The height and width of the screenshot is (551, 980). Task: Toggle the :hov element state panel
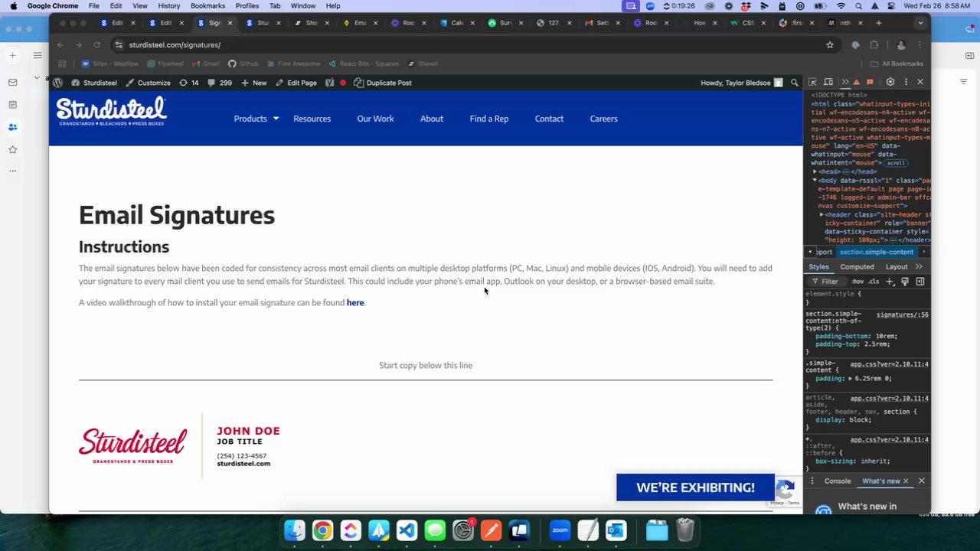click(x=858, y=282)
